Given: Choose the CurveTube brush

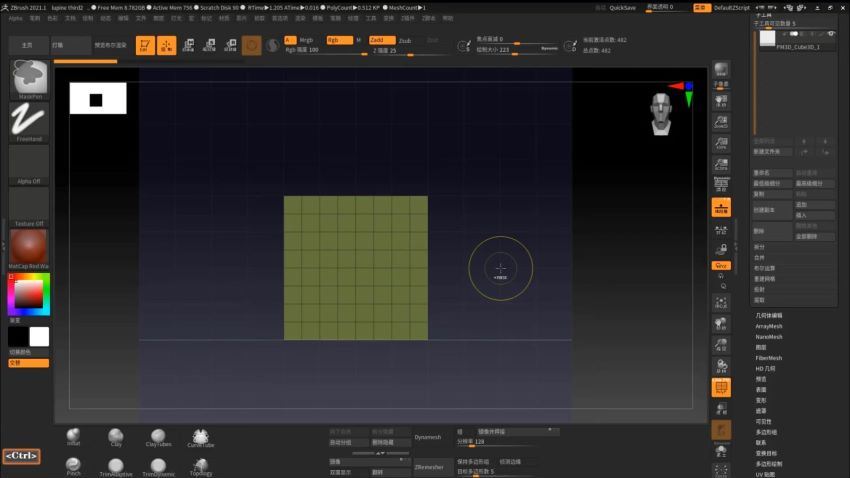Looking at the screenshot, I should point(201,437).
